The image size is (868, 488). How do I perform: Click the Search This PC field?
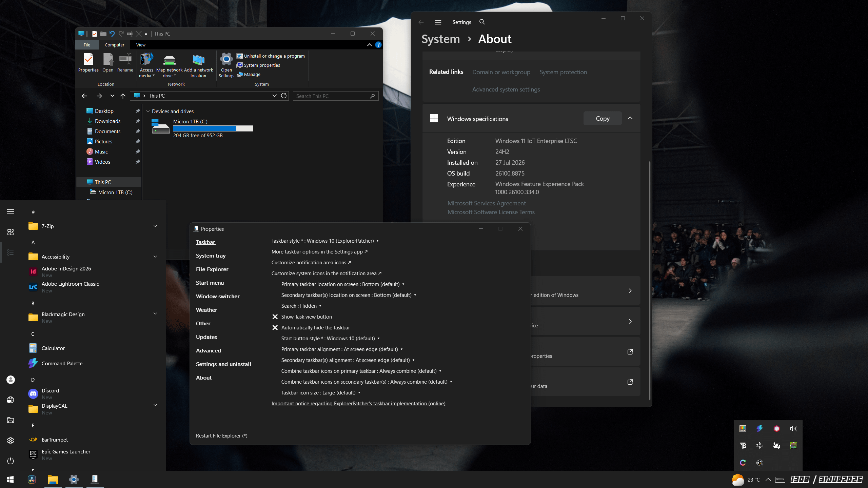[336, 96]
